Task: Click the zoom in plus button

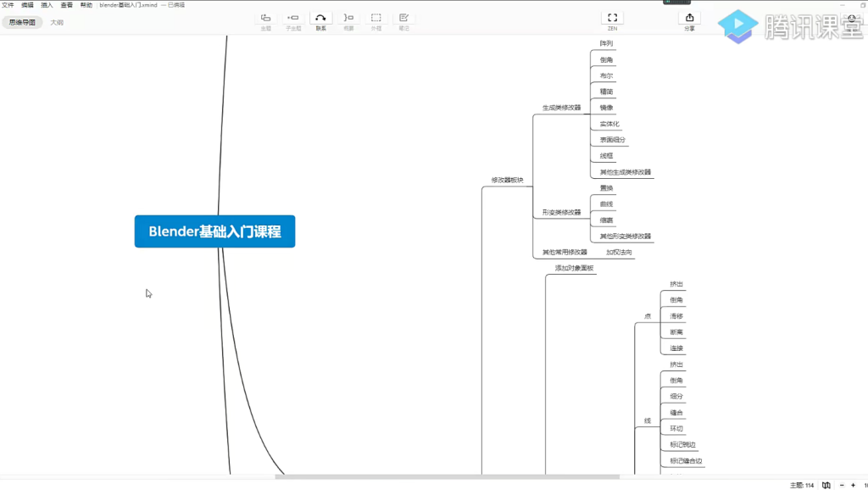Action: pos(853,485)
